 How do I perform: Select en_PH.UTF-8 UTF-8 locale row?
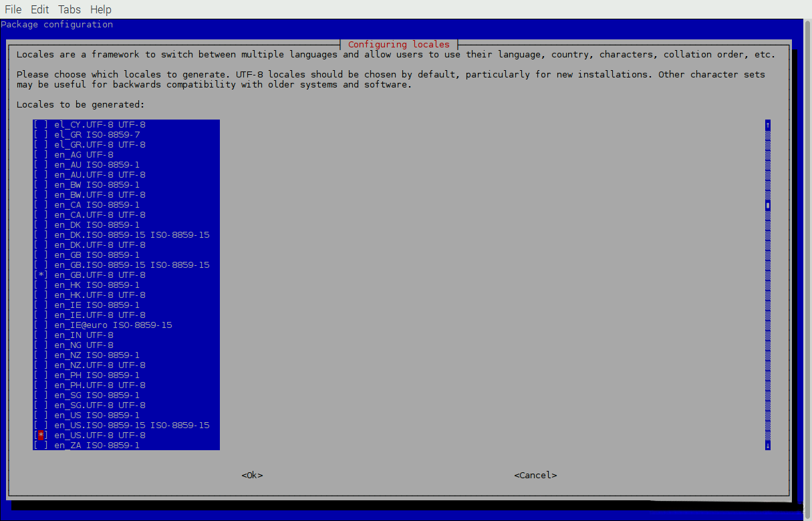(126, 385)
